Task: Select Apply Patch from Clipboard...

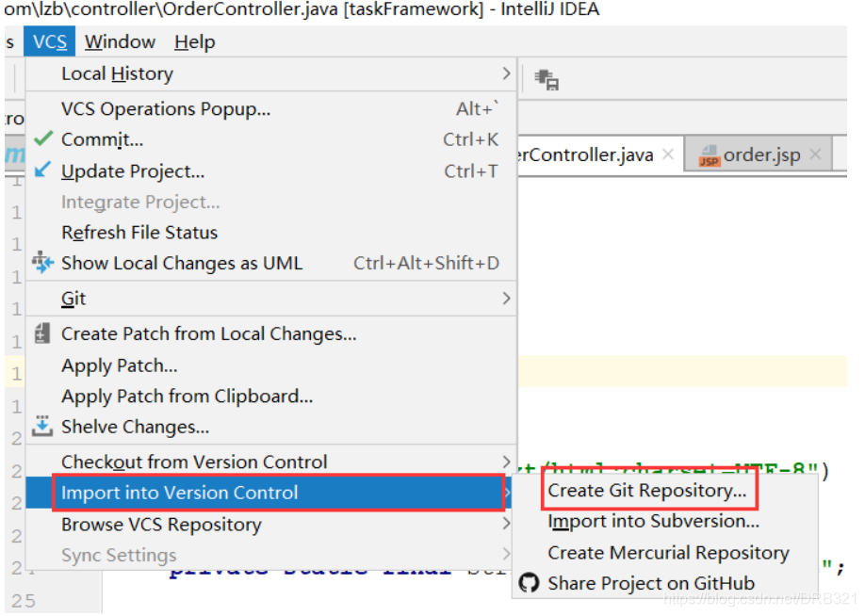Action: tap(270, 396)
